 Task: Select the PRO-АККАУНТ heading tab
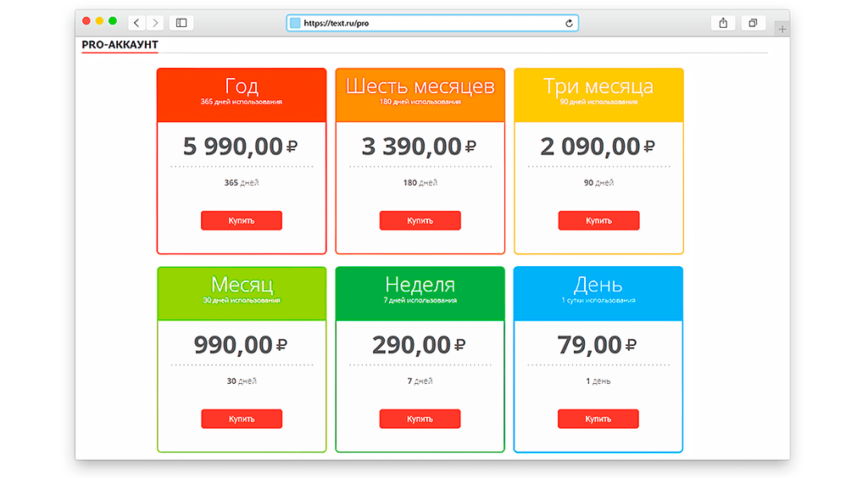120,45
